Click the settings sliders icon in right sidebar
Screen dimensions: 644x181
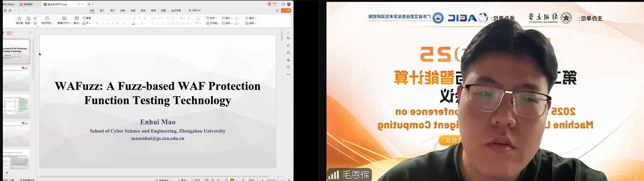(288, 38)
